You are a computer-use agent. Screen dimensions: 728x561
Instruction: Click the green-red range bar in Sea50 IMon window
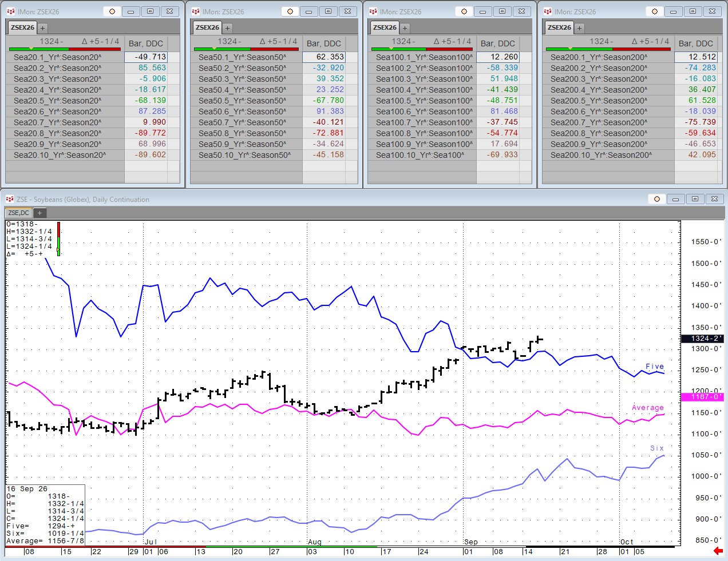click(246, 49)
